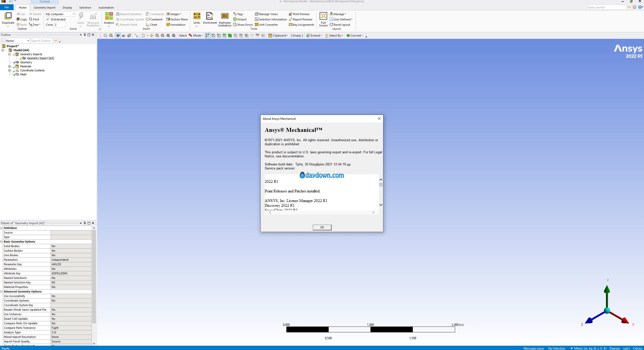The height and width of the screenshot is (350, 644).
Task: Expand the Materials tree node
Action: [x=9, y=67]
